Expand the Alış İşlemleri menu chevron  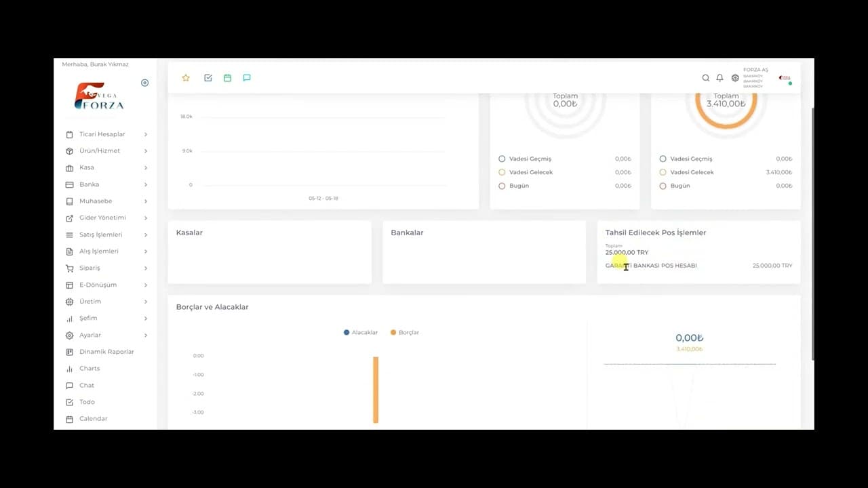(x=145, y=251)
